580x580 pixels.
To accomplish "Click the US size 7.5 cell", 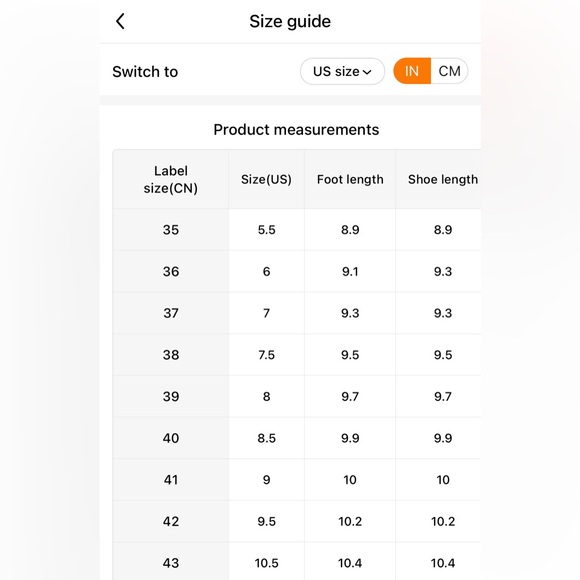I will (266, 355).
